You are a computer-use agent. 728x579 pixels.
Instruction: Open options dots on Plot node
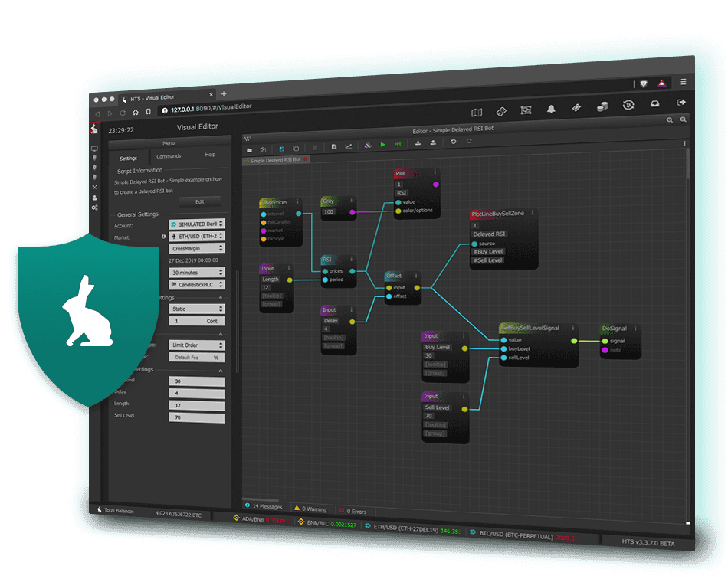pyautogui.click(x=435, y=172)
